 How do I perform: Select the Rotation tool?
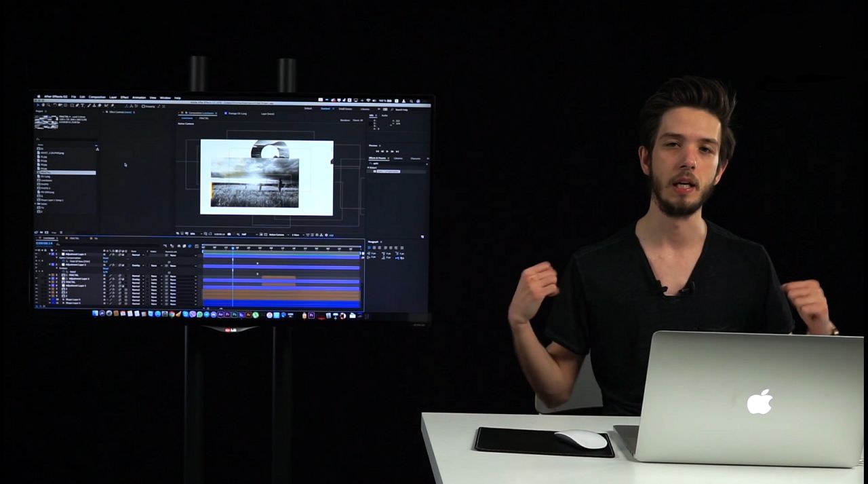click(x=54, y=104)
